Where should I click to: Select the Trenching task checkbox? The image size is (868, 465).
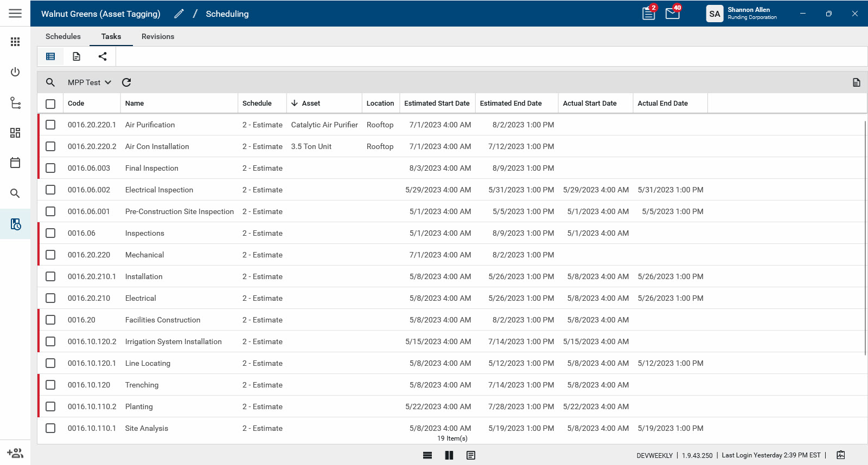pyautogui.click(x=50, y=385)
